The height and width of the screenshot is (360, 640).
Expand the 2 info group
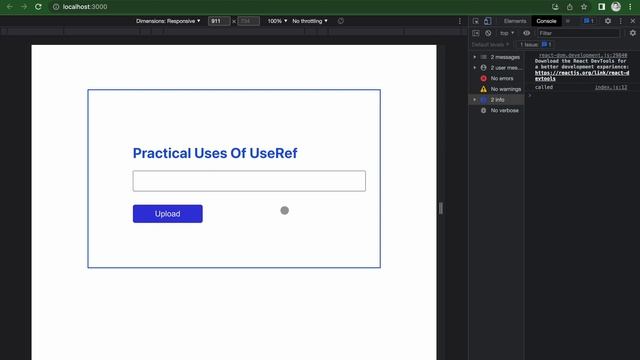475,100
